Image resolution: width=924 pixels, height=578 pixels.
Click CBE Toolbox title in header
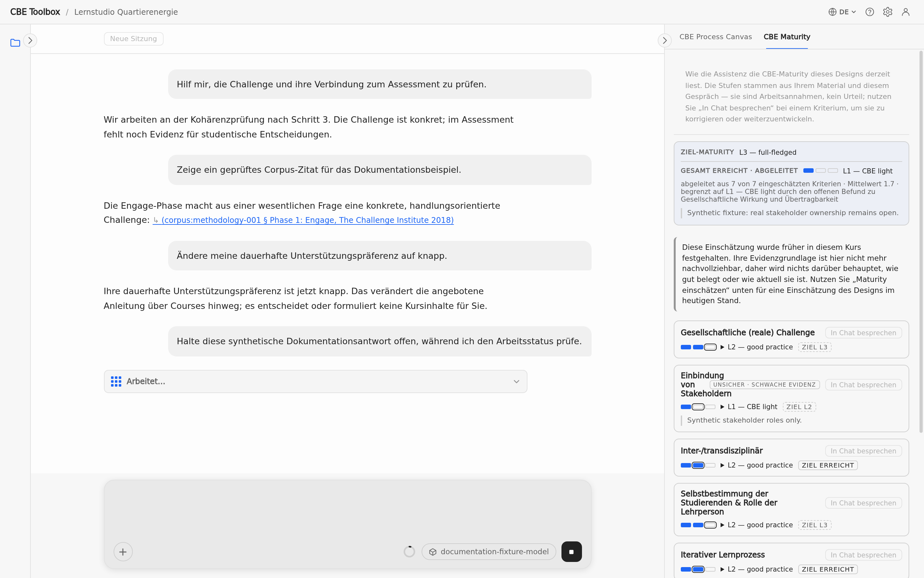coord(35,12)
